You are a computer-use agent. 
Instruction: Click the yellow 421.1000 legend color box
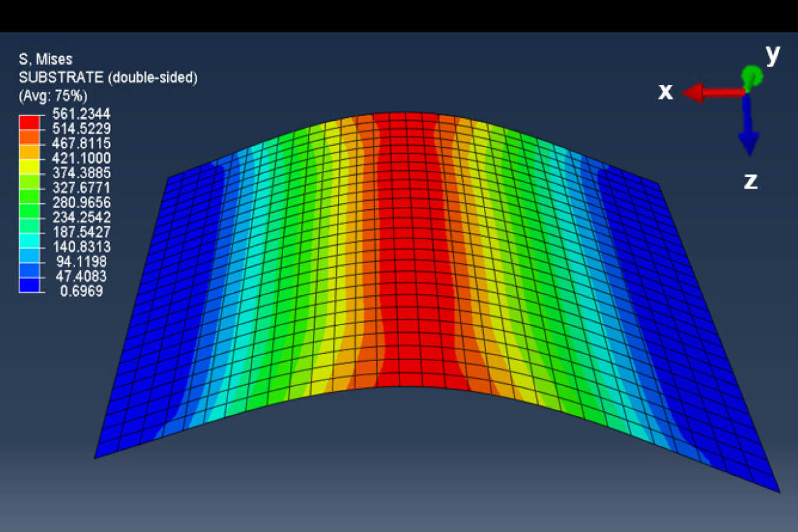[x=28, y=165]
